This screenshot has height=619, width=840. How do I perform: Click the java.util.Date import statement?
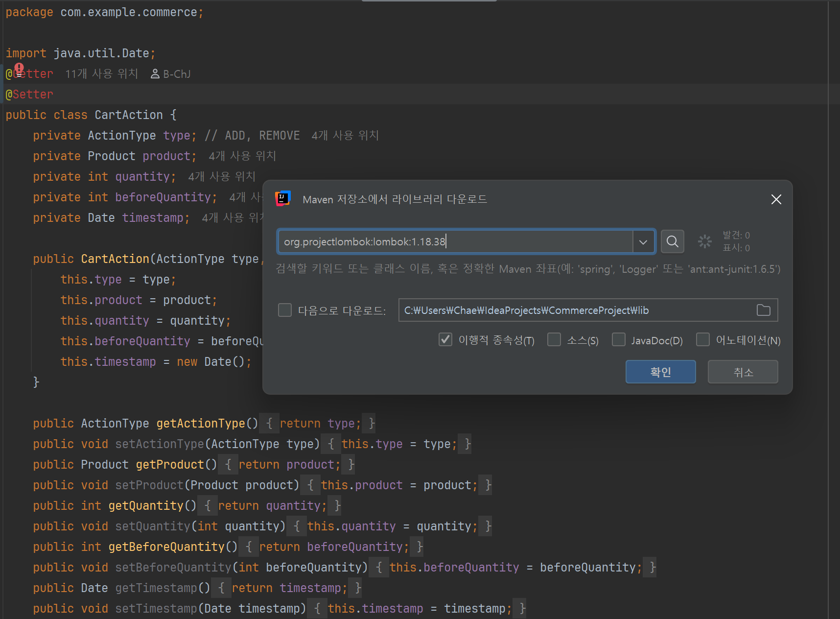pyautogui.click(x=80, y=53)
